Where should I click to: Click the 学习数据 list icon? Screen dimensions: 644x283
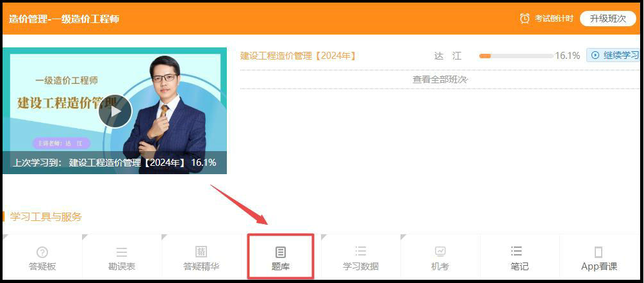(361, 252)
